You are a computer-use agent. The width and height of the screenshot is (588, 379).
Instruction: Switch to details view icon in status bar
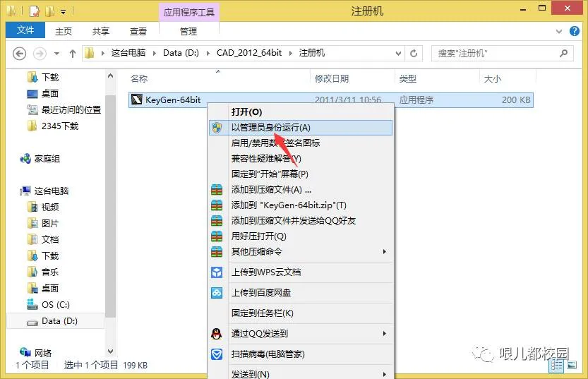coord(556,365)
